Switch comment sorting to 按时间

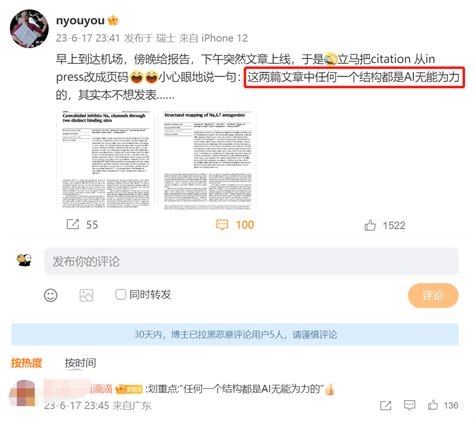click(80, 363)
